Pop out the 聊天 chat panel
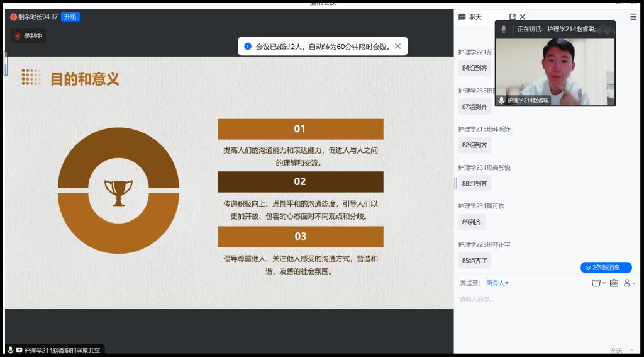Viewport: 644px width, 357px height. [512, 17]
